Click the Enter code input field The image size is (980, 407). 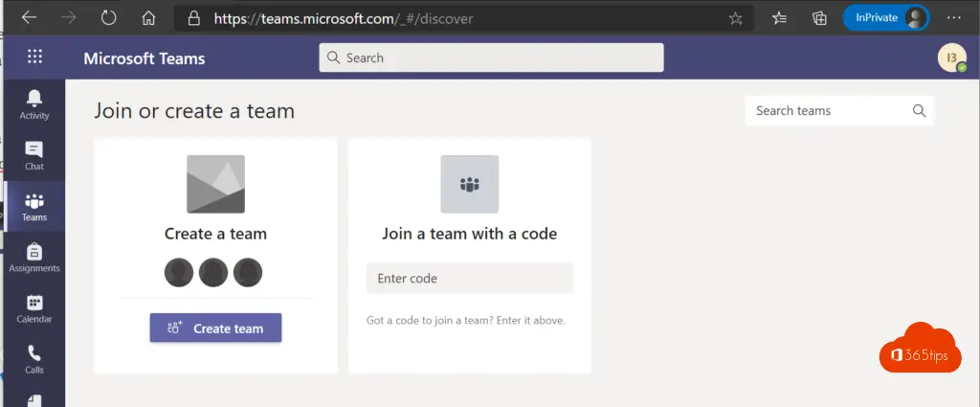[469, 279]
